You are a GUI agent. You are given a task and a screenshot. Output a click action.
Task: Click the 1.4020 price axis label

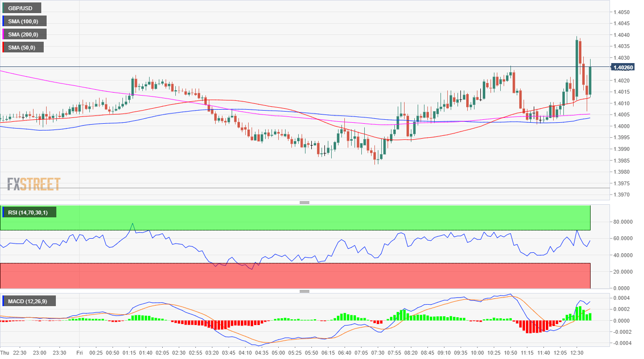tap(622, 81)
